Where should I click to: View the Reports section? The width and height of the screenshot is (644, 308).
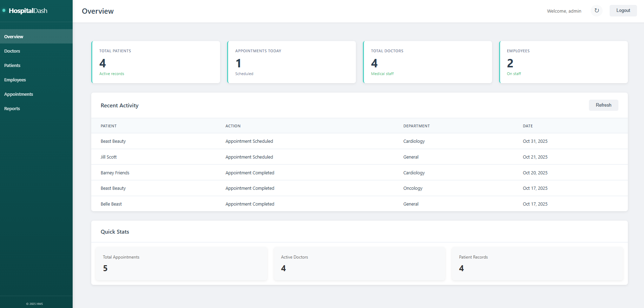pyautogui.click(x=36, y=108)
